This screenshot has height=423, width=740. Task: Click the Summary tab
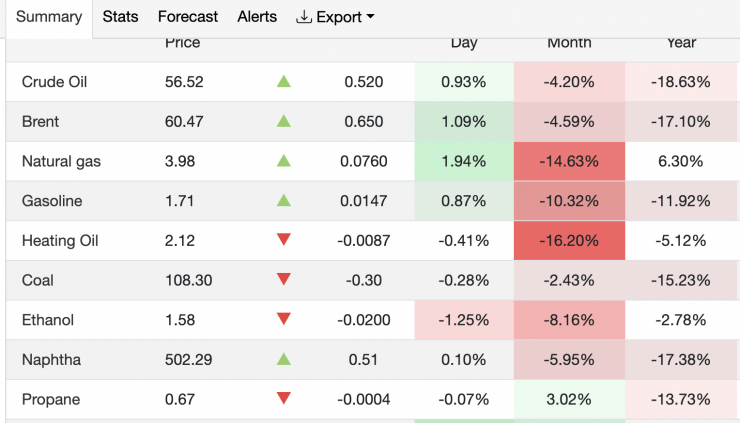pos(49,17)
